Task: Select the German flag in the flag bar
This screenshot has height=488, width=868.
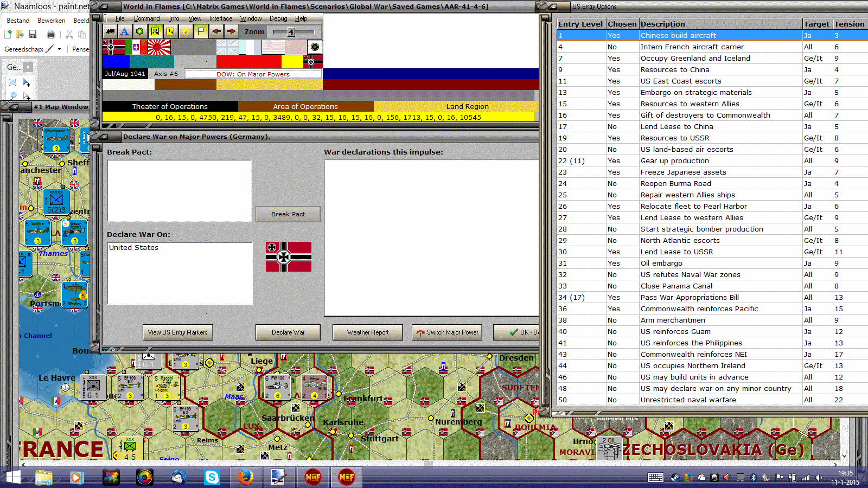Action: tap(113, 47)
